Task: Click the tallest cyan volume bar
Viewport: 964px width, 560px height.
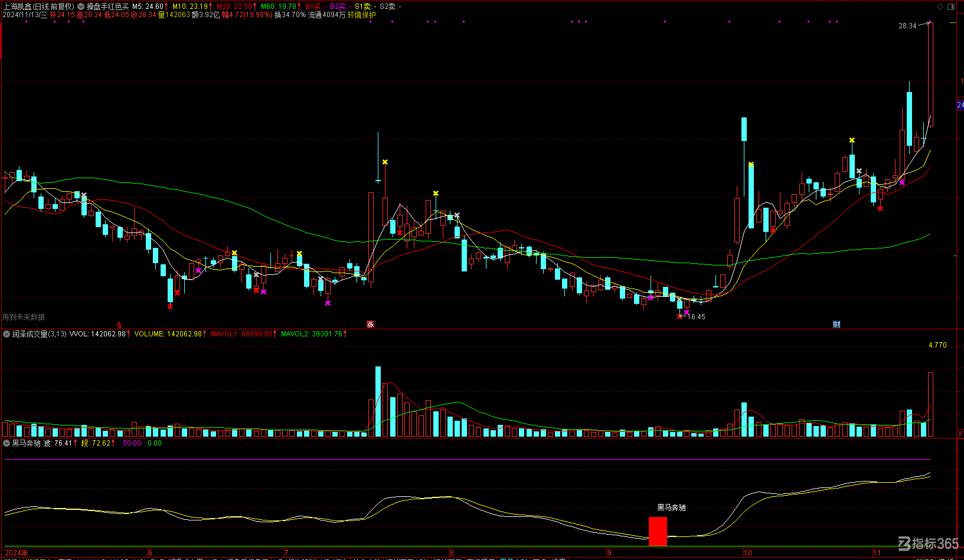Action: coord(378,402)
